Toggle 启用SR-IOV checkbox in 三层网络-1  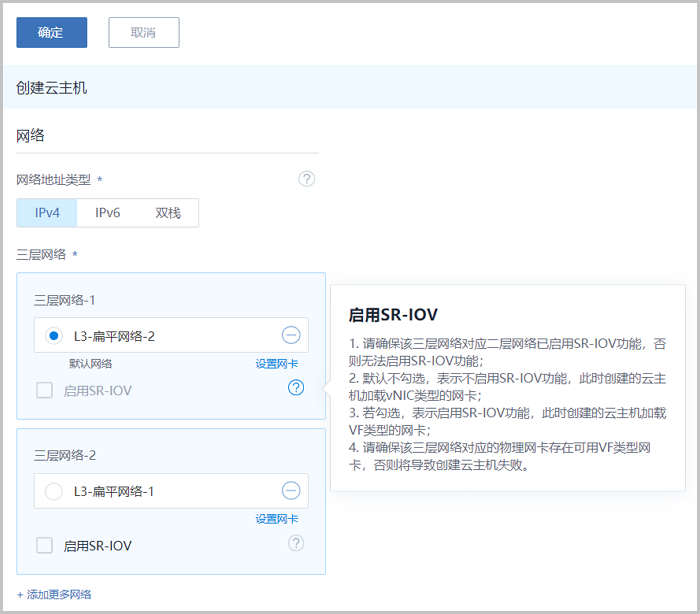(x=44, y=390)
